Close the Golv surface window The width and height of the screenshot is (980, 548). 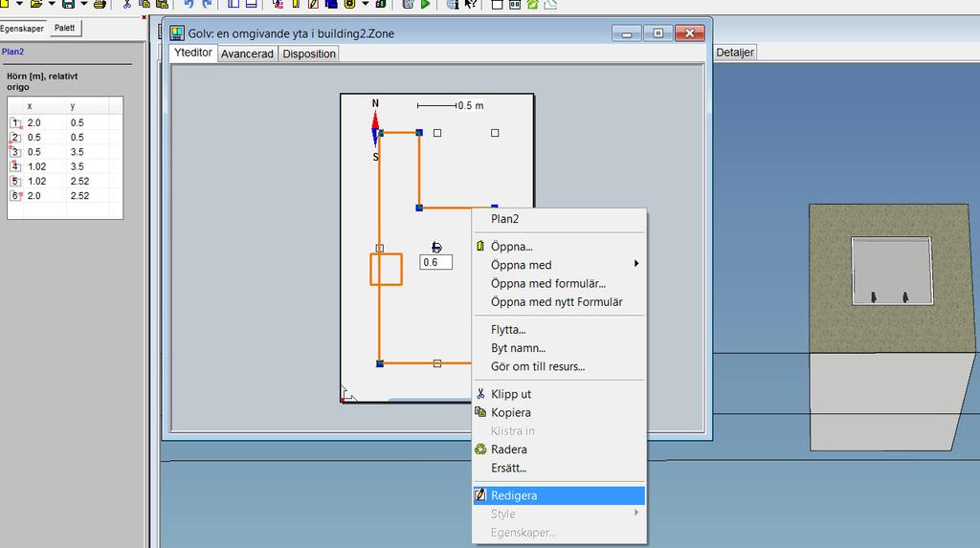tap(690, 33)
